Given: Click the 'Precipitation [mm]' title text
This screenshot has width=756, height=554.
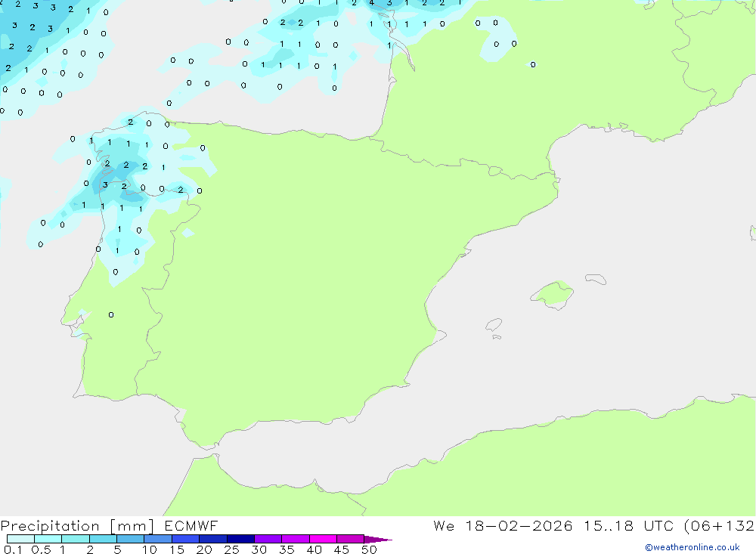Looking at the screenshot, I should (77, 526).
